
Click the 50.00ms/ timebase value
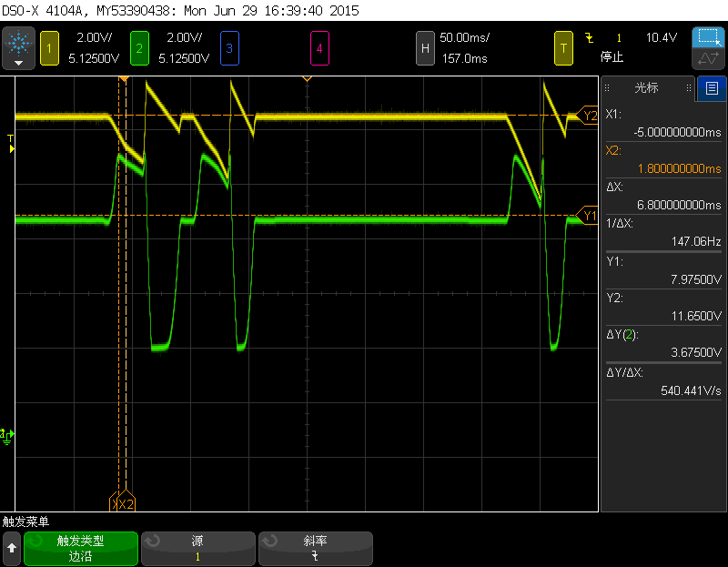pyautogui.click(x=464, y=37)
